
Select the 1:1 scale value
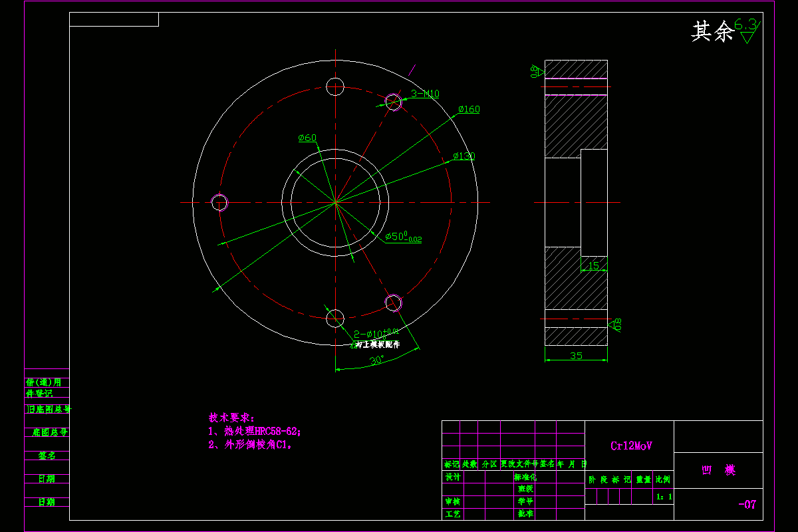(x=664, y=496)
